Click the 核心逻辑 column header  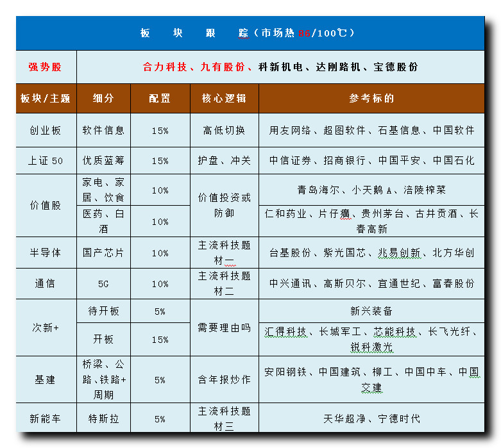[x=224, y=99]
